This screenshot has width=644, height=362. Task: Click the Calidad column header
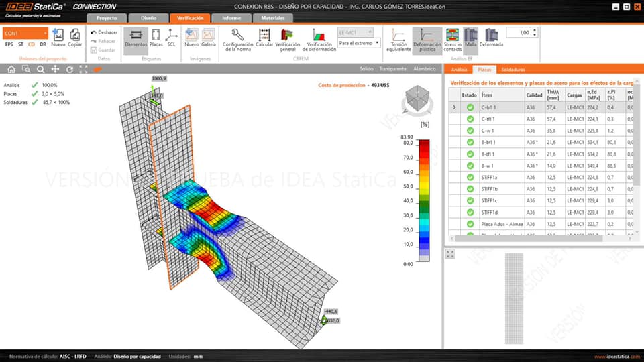click(x=535, y=95)
